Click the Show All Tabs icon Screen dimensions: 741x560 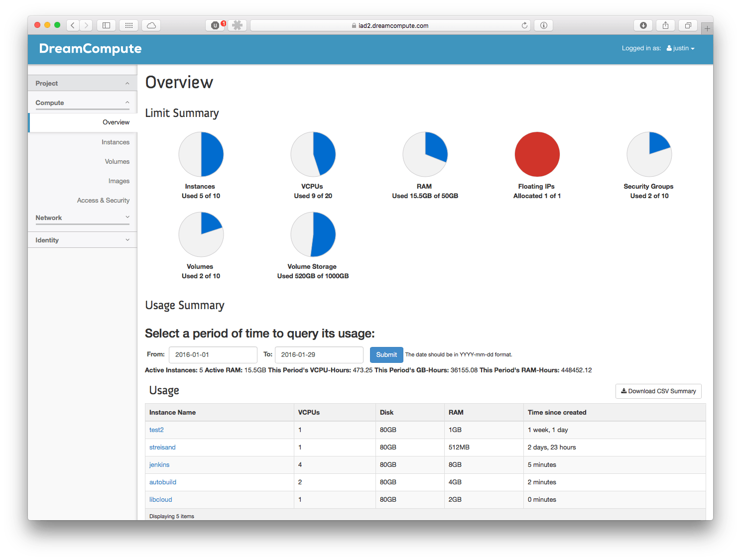688,25
